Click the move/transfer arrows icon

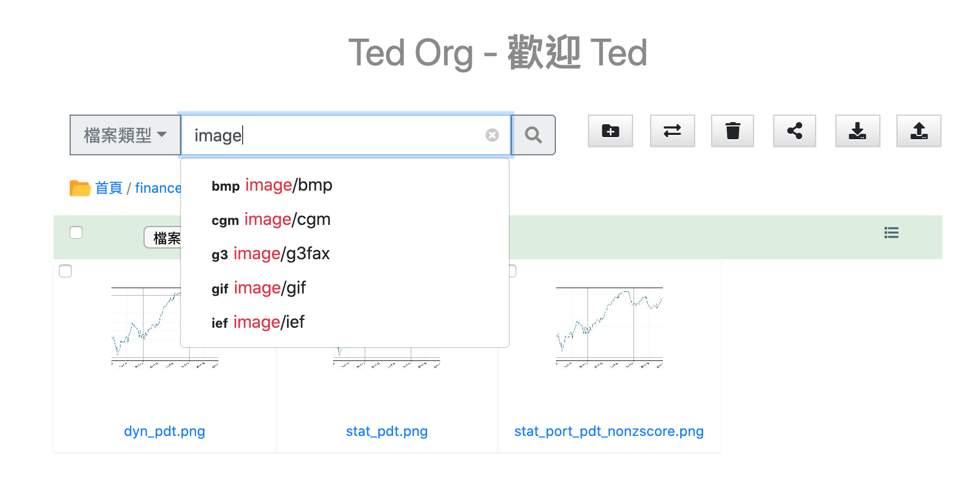click(x=672, y=131)
